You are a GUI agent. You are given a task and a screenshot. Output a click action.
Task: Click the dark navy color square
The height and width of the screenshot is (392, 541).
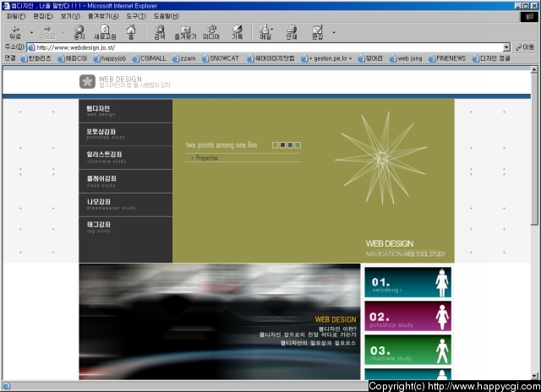click(282, 145)
